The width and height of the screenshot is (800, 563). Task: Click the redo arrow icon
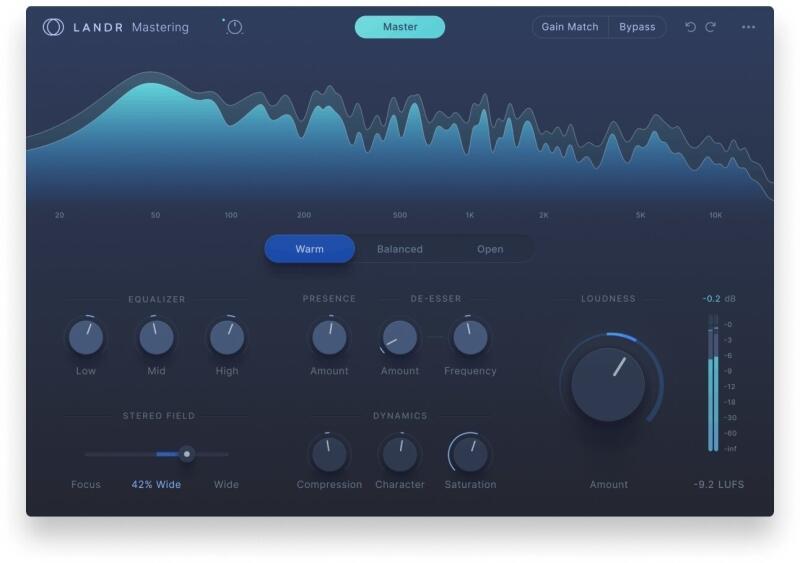(711, 27)
